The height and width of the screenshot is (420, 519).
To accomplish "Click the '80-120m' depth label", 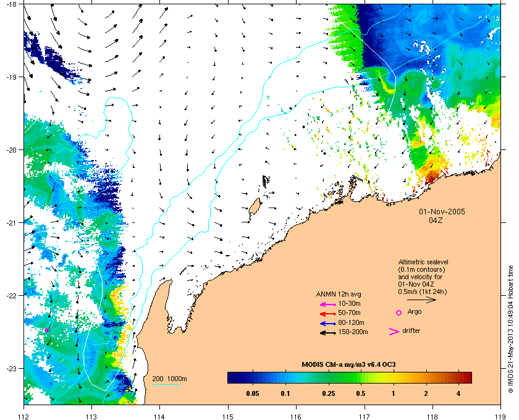I will 351,322.
